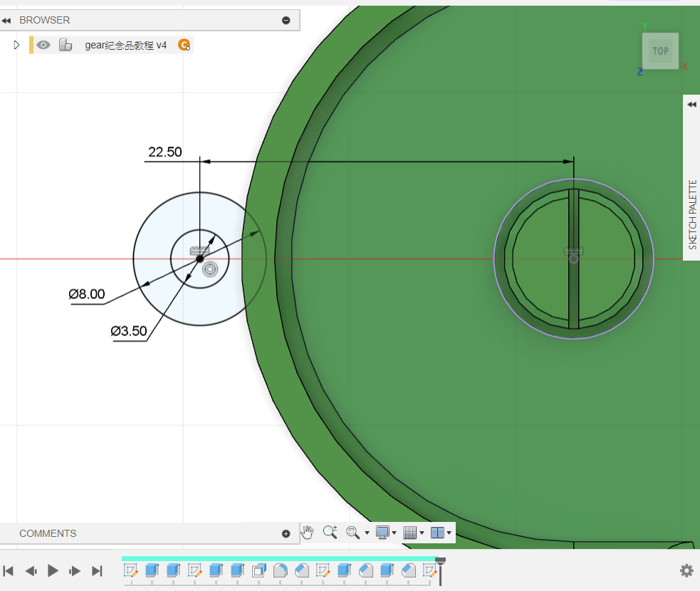Select TOP face on the view cube
The width and height of the screenshot is (700, 591).
click(x=660, y=51)
